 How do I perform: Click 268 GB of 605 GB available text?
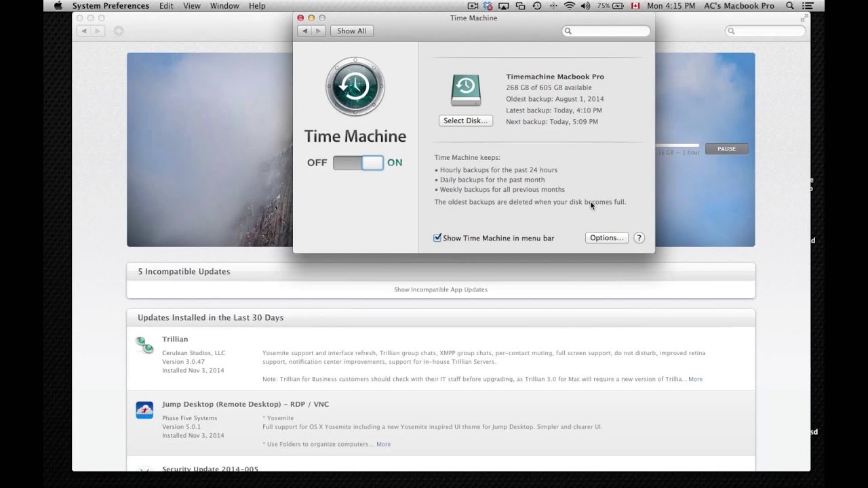(549, 87)
